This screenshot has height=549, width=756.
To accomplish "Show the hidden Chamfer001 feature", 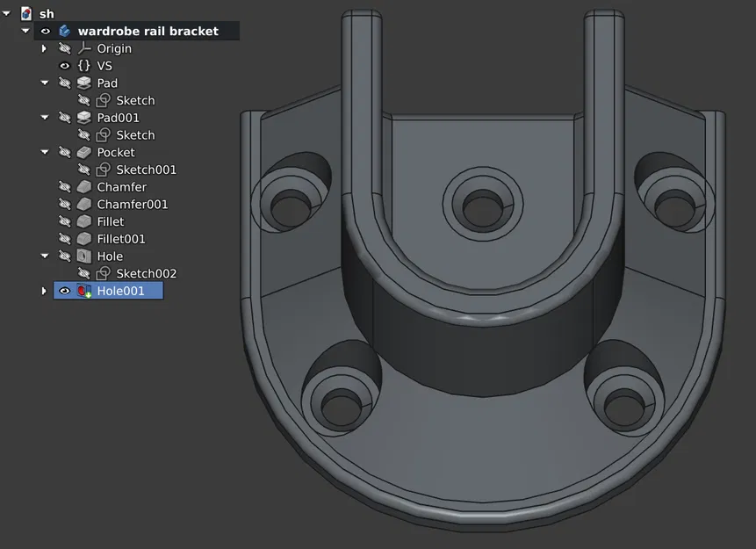I will 65,204.
